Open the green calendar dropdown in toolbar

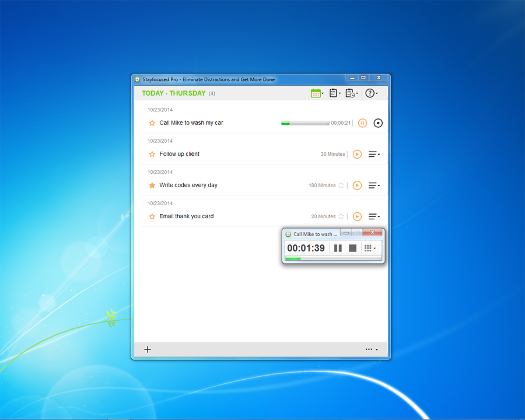click(317, 93)
